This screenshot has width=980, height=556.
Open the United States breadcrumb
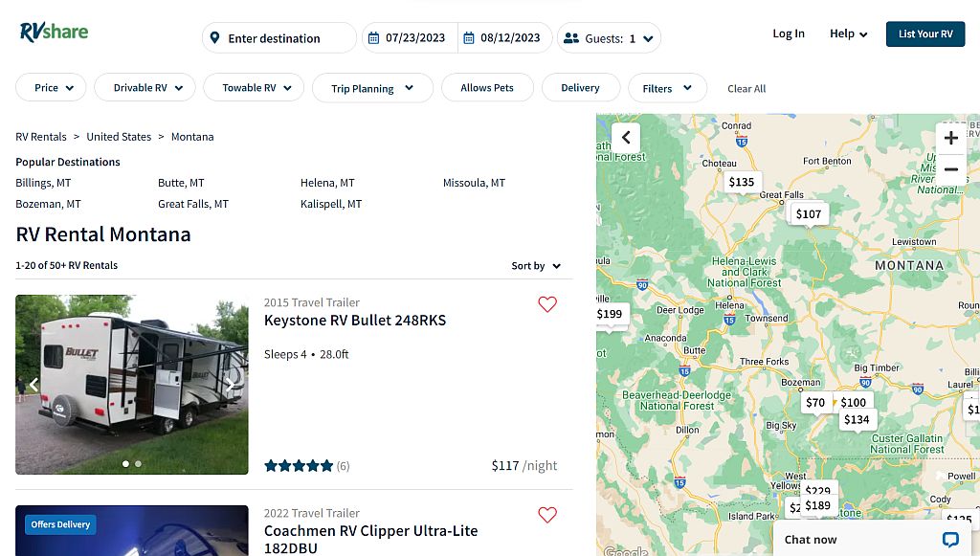pos(119,137)
